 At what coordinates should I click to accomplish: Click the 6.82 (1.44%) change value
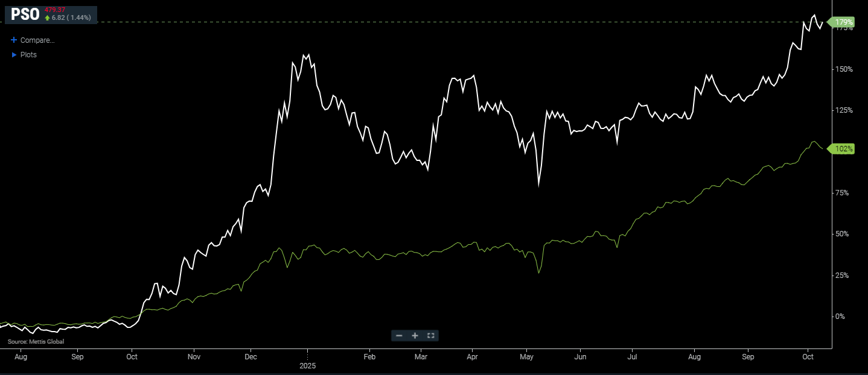pos(71,18)
